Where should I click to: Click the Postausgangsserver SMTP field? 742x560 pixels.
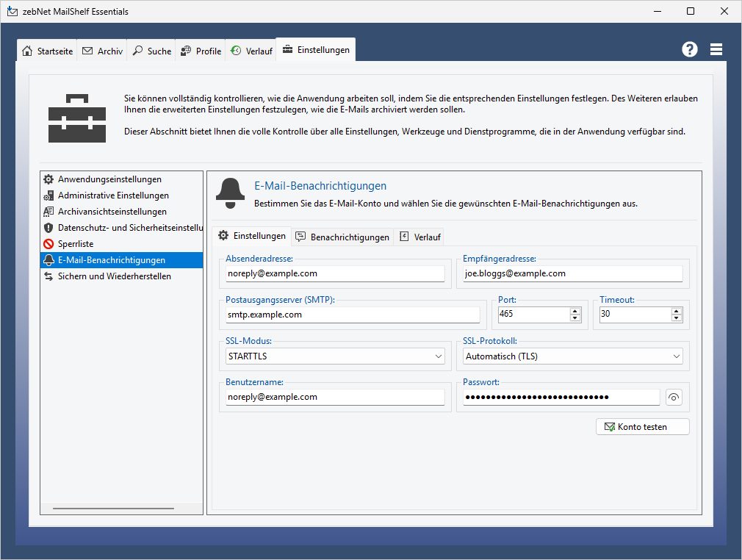pos(353,315)
